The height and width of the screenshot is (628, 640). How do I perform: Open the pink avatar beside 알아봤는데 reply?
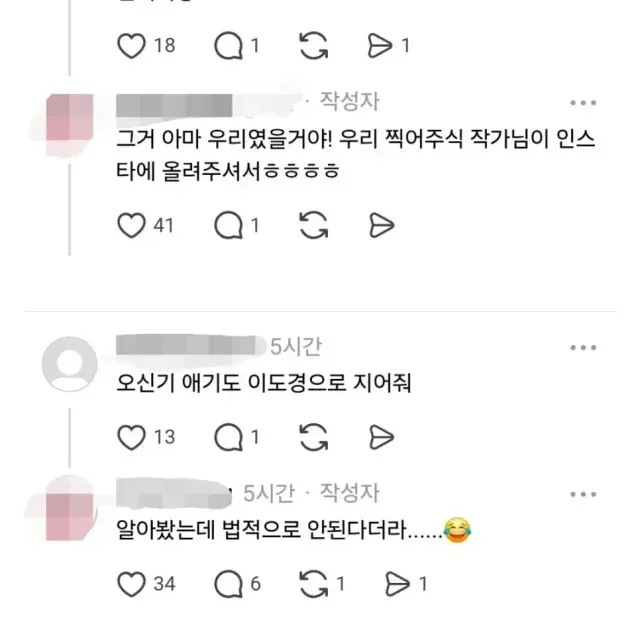pos(70,516)
